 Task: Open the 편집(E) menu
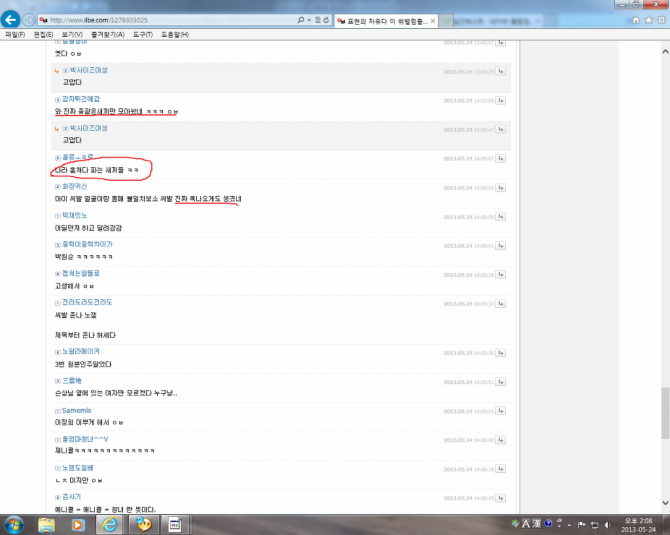click(43, 35)
